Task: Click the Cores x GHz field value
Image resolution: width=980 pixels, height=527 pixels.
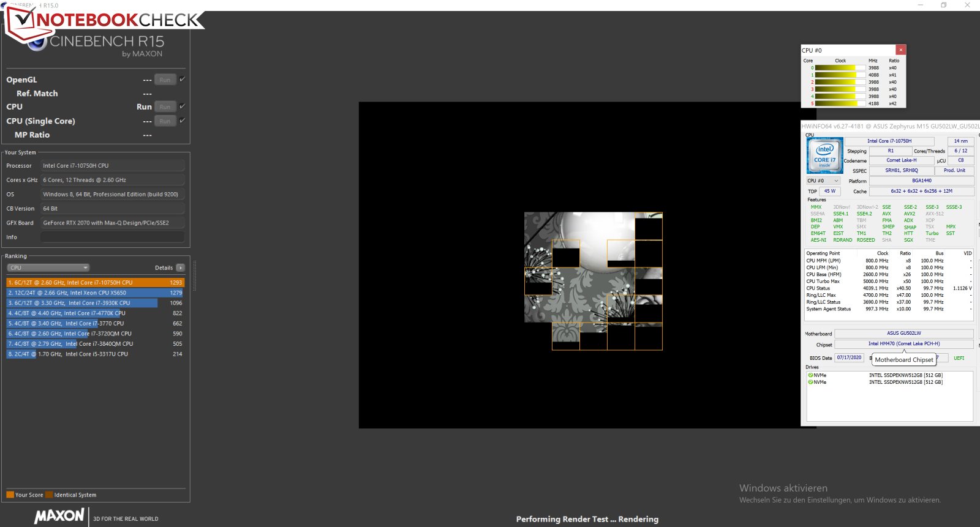Action: pos(113,180)
